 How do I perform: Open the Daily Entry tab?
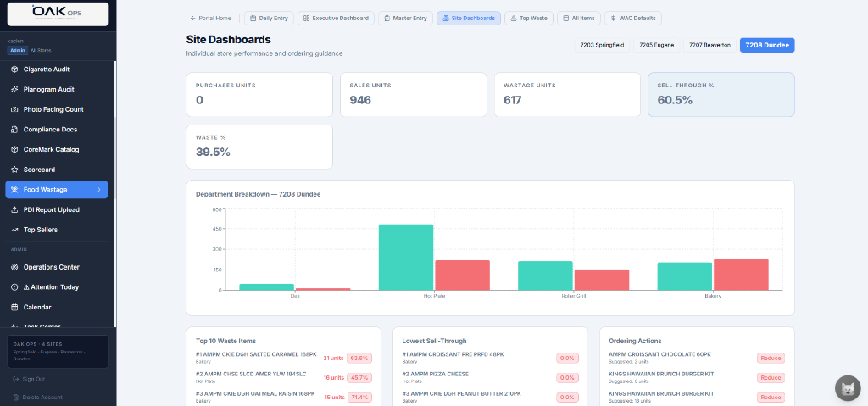click(x=269, y=19)
